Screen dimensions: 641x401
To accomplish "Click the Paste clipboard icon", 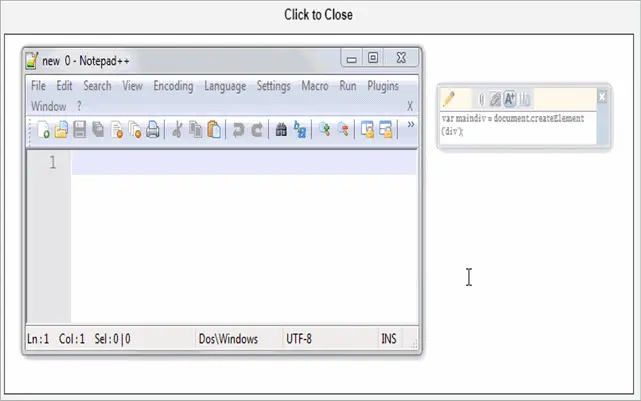I will tap(214, 130).
